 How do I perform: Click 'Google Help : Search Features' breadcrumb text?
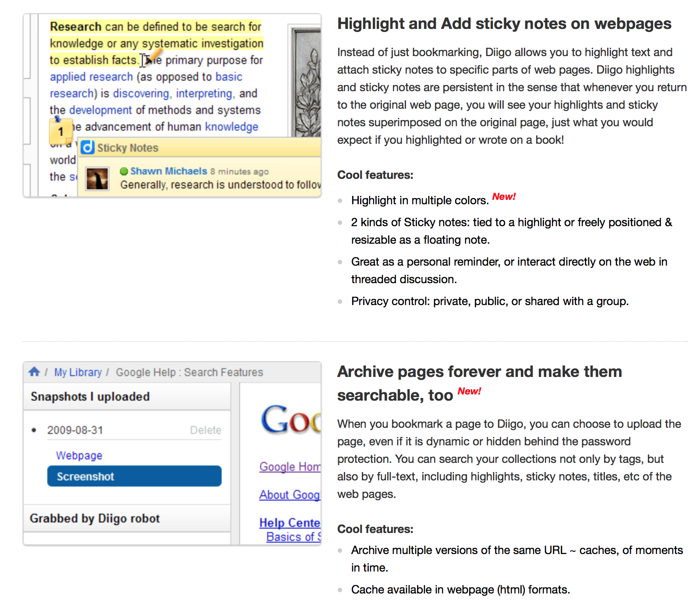(189, 372)
